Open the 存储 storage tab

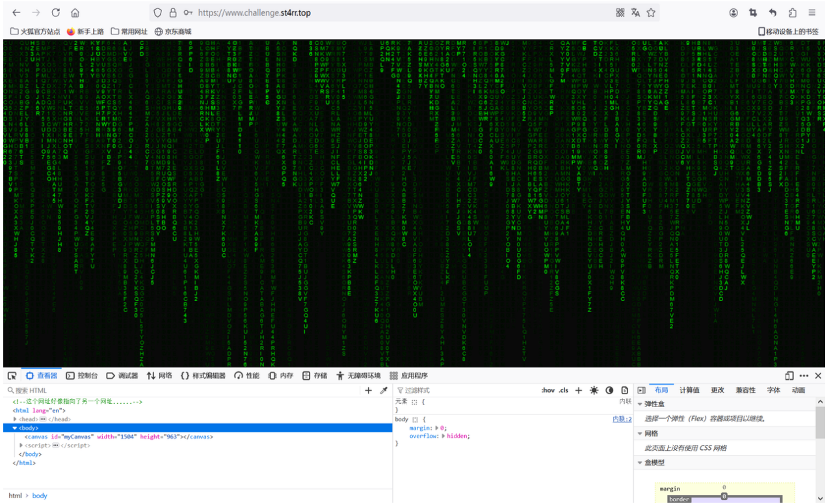click(315, 376)
